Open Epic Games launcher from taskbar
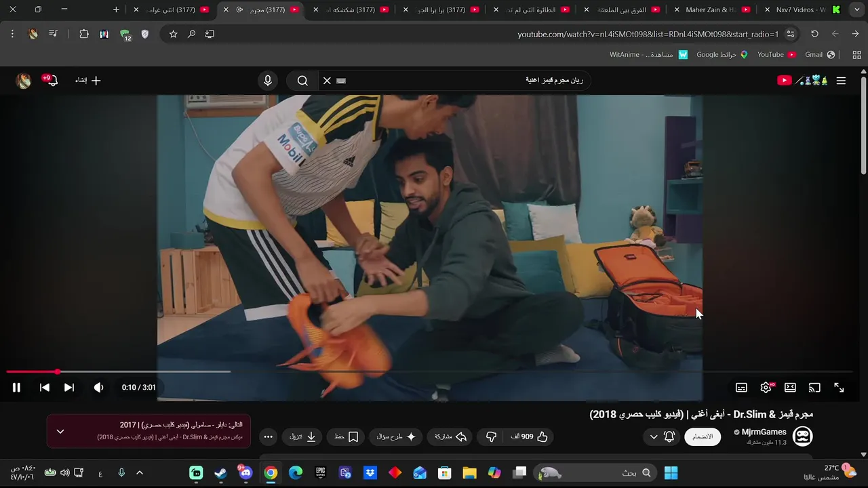 pos(320,473)
